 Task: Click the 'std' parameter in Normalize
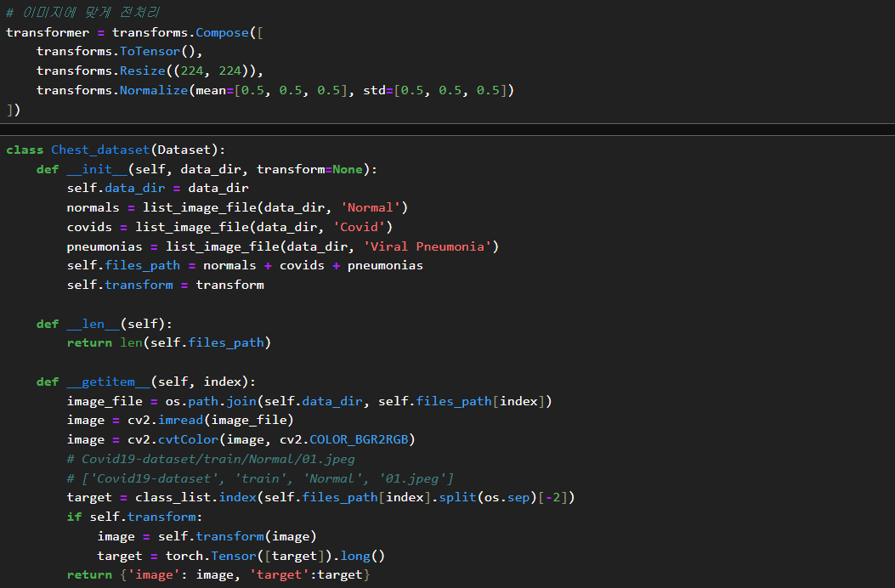pyautogui.click(x=375, y=90)
